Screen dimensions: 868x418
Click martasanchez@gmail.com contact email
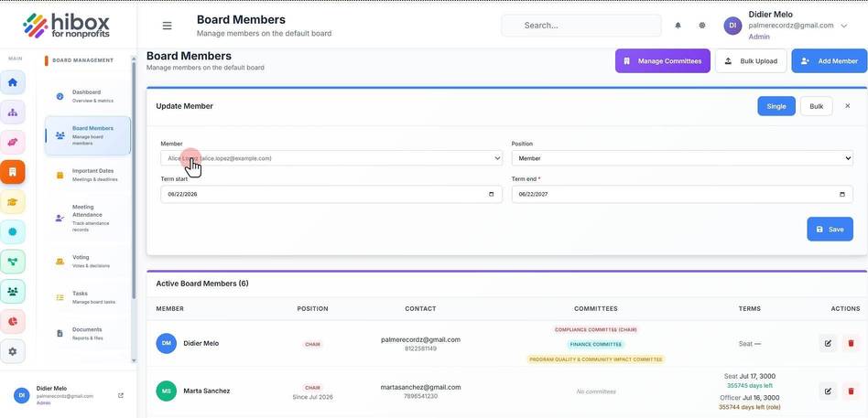point(420,387)
